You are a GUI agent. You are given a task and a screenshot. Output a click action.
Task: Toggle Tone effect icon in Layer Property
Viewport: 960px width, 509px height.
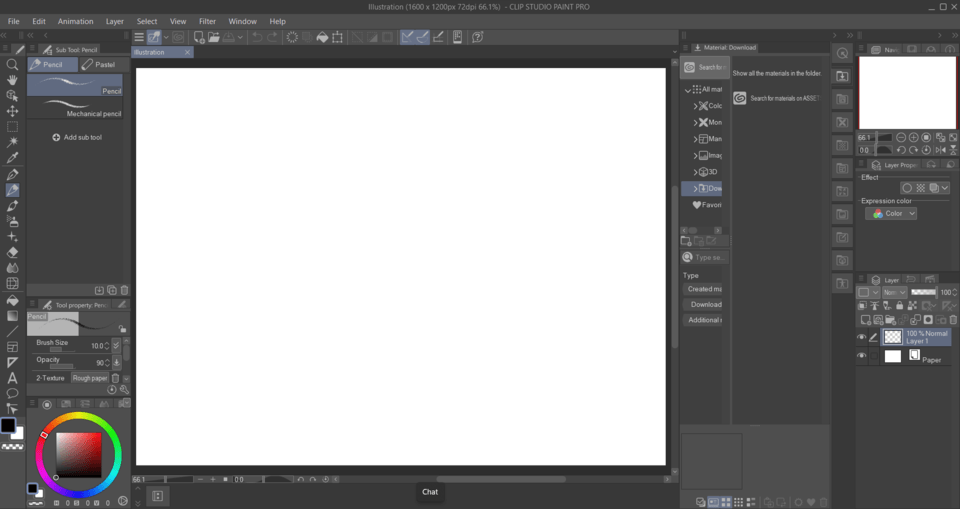click(x=920, y=188)
